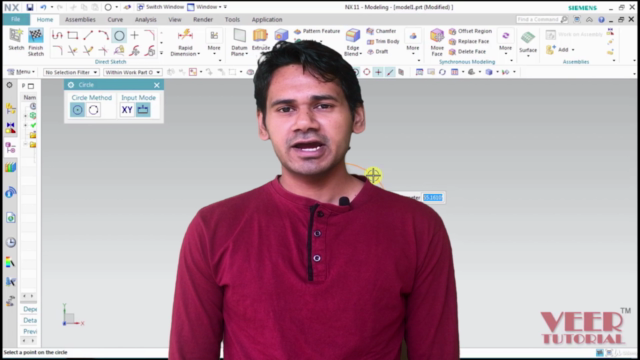The image size is (640, 360).
Task: Select the Quick Trim tool
Action: (73, 51)
